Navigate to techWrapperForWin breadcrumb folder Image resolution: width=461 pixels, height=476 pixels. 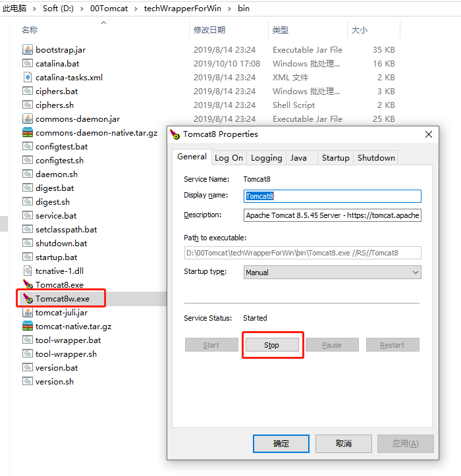tap(182, 9)
